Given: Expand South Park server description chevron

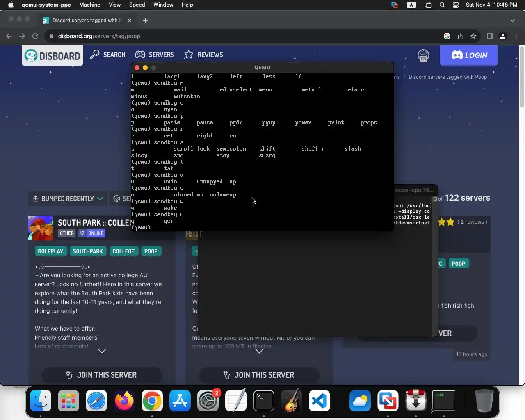Looking at the screenshot, I should (x=102, y=351).
